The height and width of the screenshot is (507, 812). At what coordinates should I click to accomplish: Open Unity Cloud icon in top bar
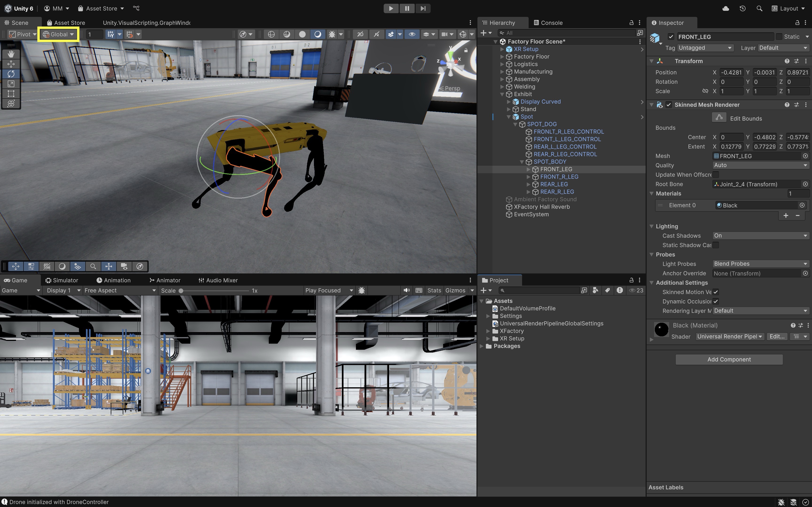click(726, 8)
